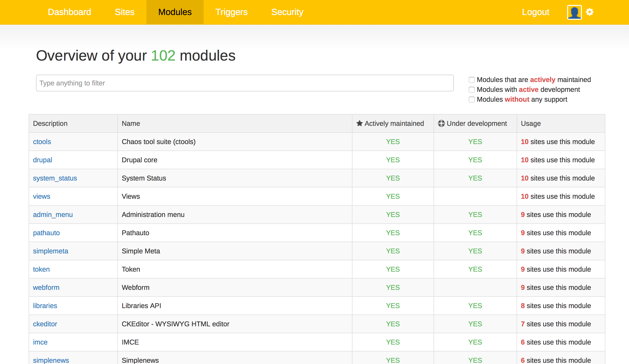Screen dimensions: 629x364
Task: Open the ctools module link
Action: 42,142
